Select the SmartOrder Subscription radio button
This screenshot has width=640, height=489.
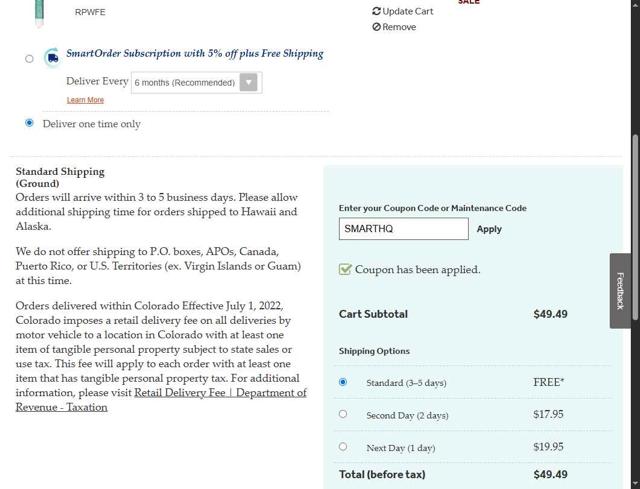point(29,58)
